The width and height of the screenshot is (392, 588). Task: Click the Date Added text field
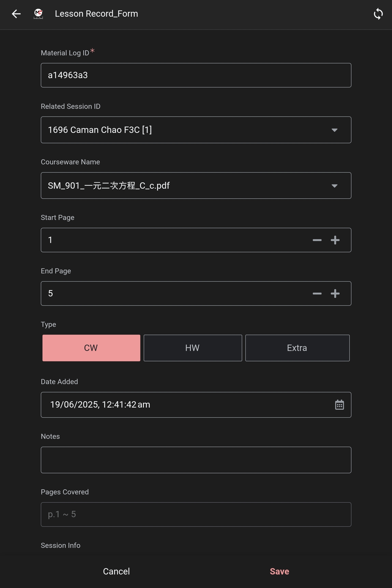point(175,405)
